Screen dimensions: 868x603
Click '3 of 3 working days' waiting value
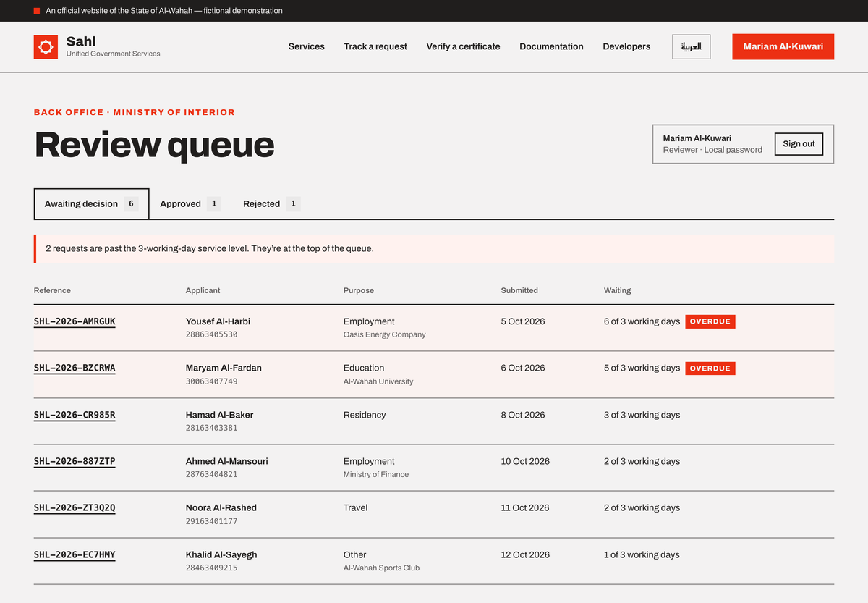pyautogui.click(x=642, y=415)
